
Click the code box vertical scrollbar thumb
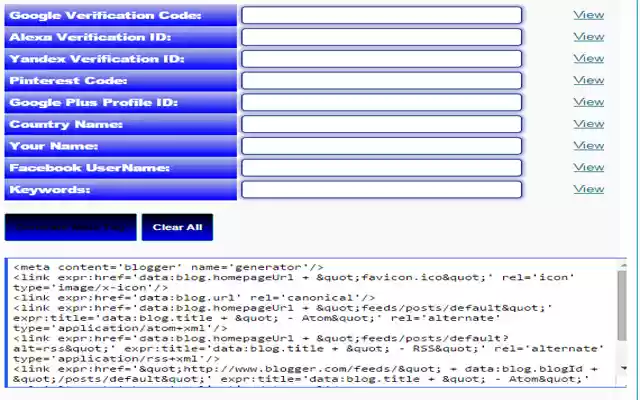pos(622,305)
